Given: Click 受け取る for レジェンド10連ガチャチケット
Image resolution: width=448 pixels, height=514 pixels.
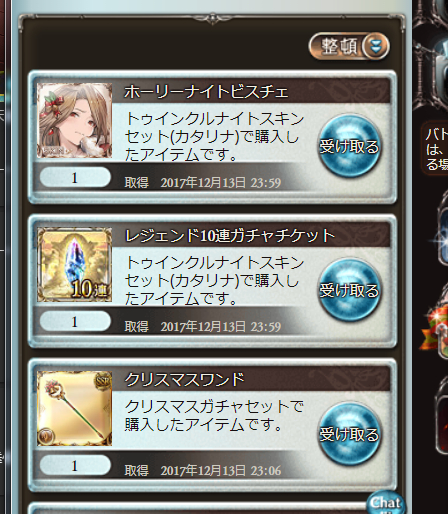Looking at the screenshot, I should coord(349,290).
